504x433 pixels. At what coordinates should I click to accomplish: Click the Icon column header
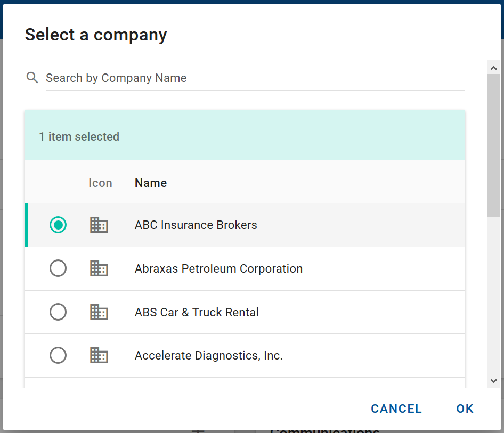pos(100,183)
